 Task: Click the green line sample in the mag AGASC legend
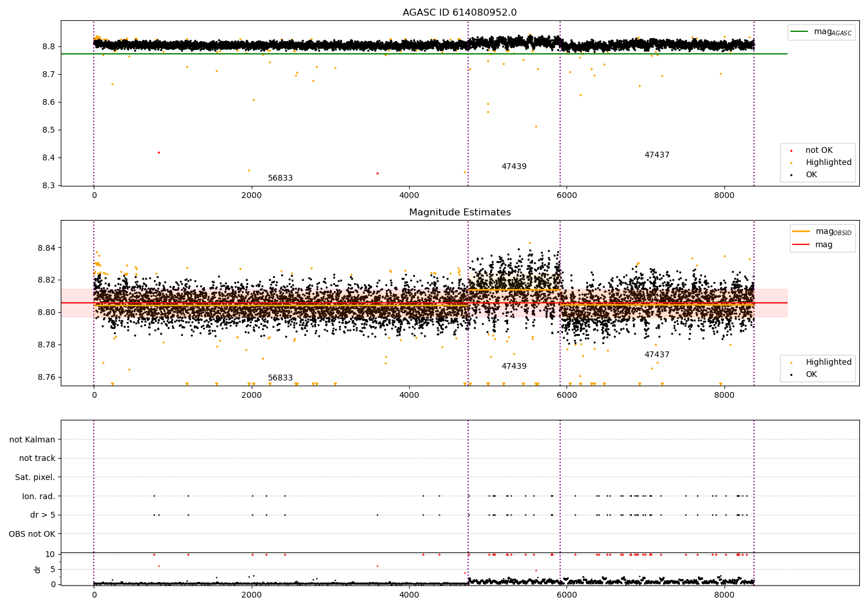coord(800,32)
